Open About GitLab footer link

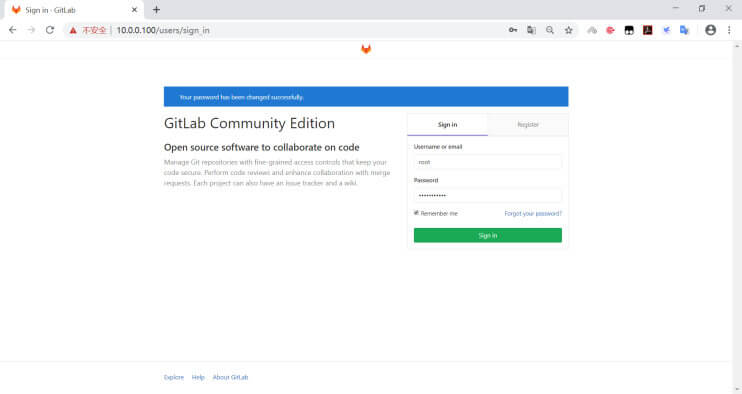tap(230, 377)
